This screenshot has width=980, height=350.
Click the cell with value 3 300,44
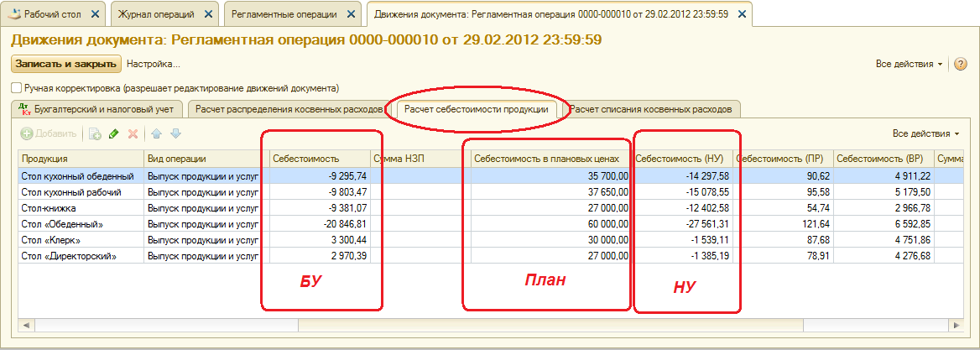click(x=320, y=239)
